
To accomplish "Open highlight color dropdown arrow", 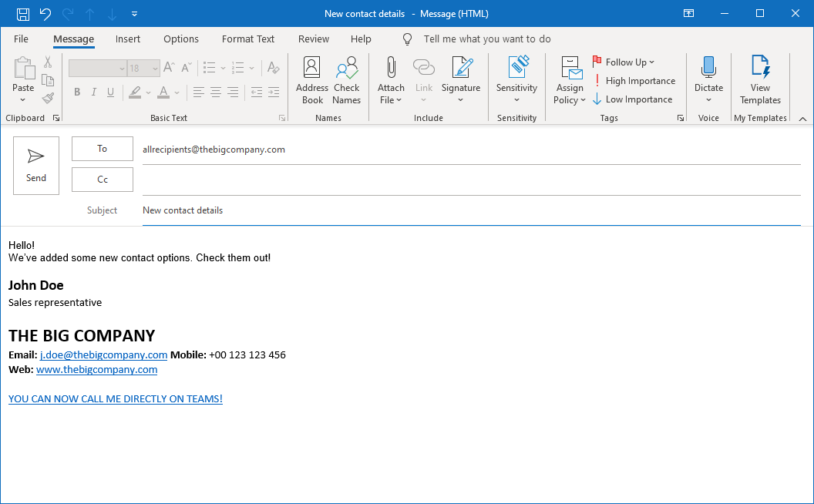I will click(x=148, y=92).
